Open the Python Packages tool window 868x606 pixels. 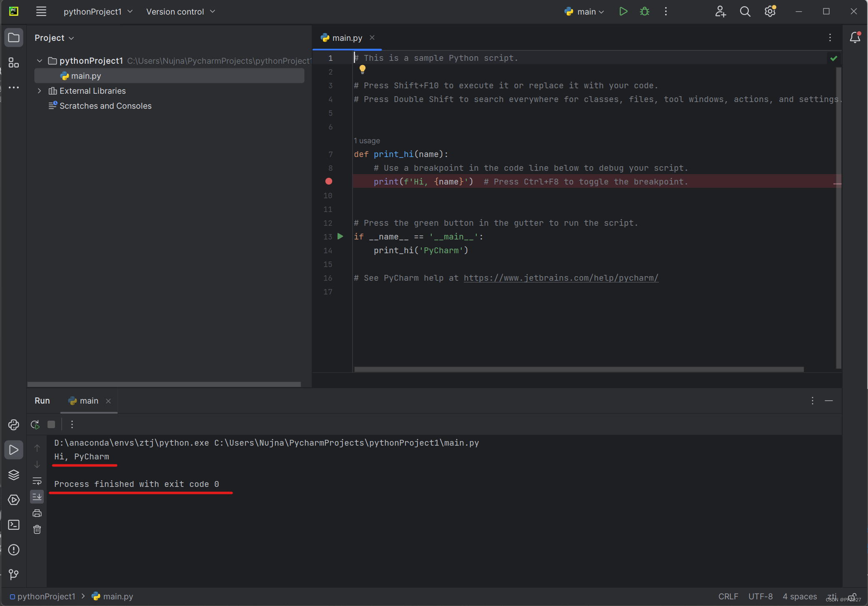click(x=14, y=475)
